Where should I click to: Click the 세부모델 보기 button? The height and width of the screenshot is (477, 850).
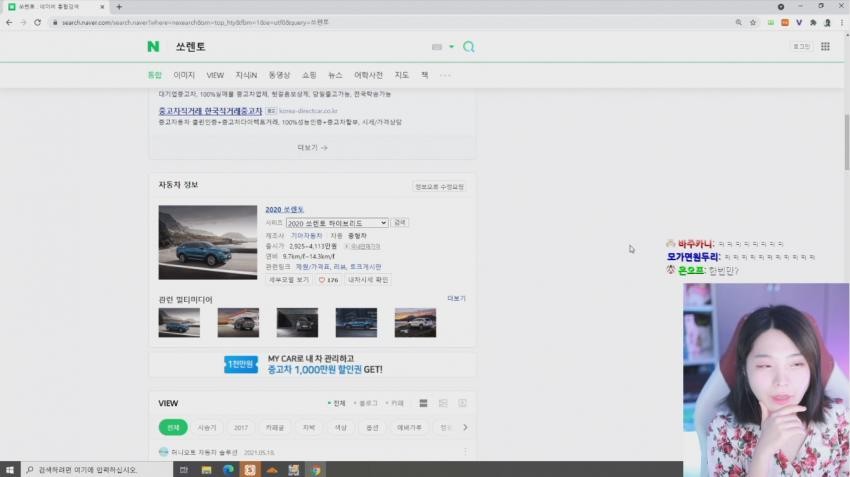(x=289, y=280)
